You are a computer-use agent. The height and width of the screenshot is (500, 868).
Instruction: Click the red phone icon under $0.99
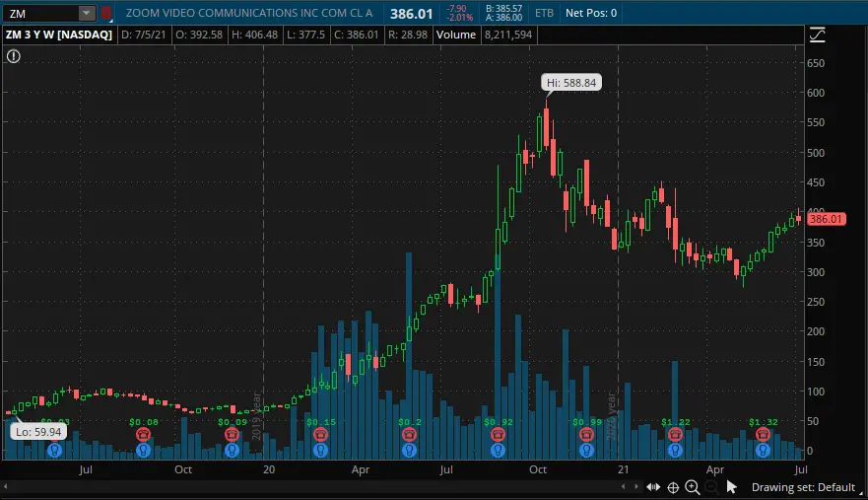click(x=586, y=435)
